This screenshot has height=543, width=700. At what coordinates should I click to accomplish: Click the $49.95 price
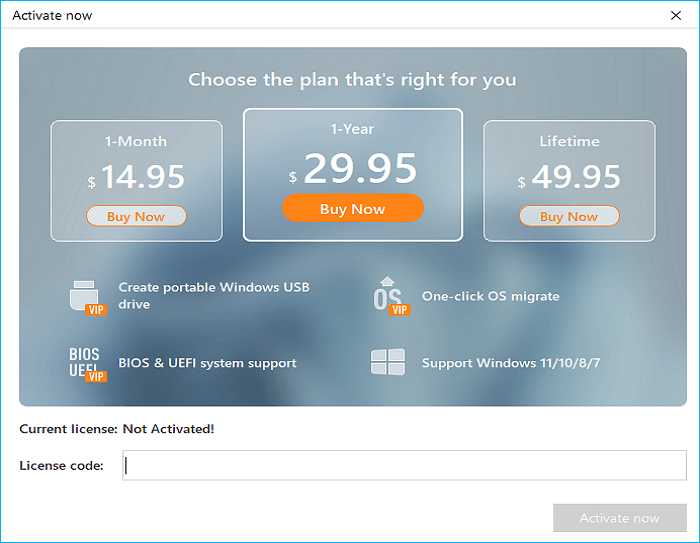pyautogui.click(x=569, y=177)
